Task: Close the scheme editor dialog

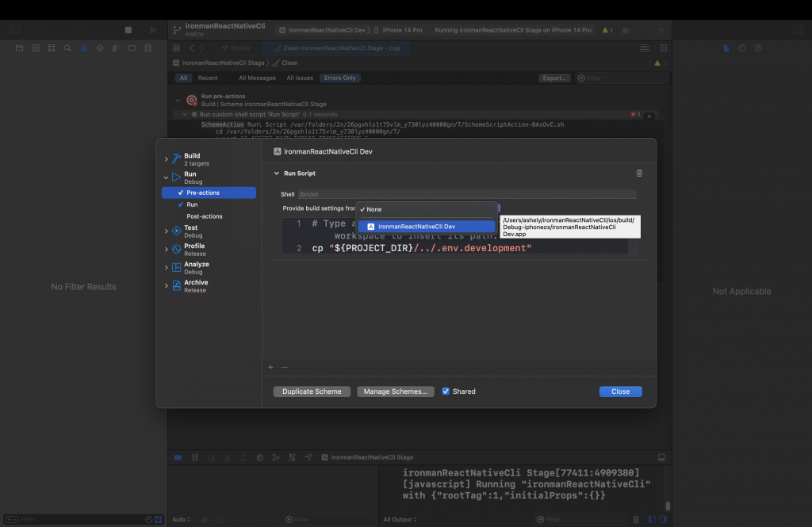Action: (x=620, y=391)
